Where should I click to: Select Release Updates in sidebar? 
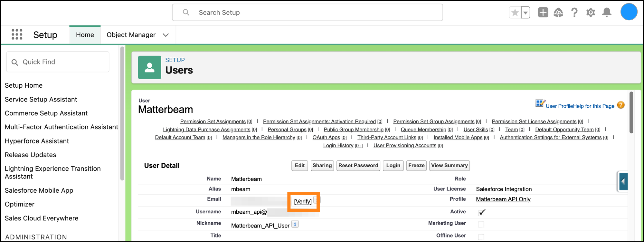pyautogui.click(x=30, y=155)
